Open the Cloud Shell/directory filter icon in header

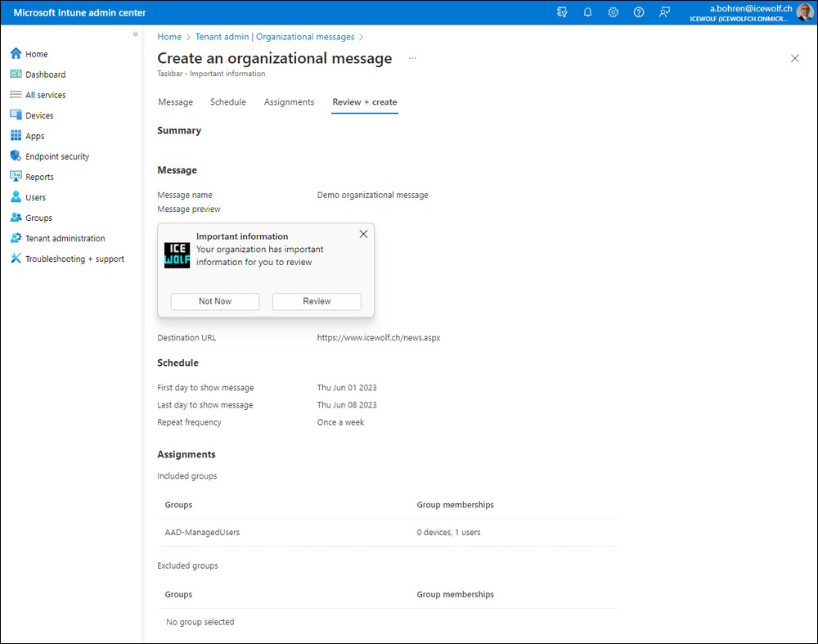562,12
